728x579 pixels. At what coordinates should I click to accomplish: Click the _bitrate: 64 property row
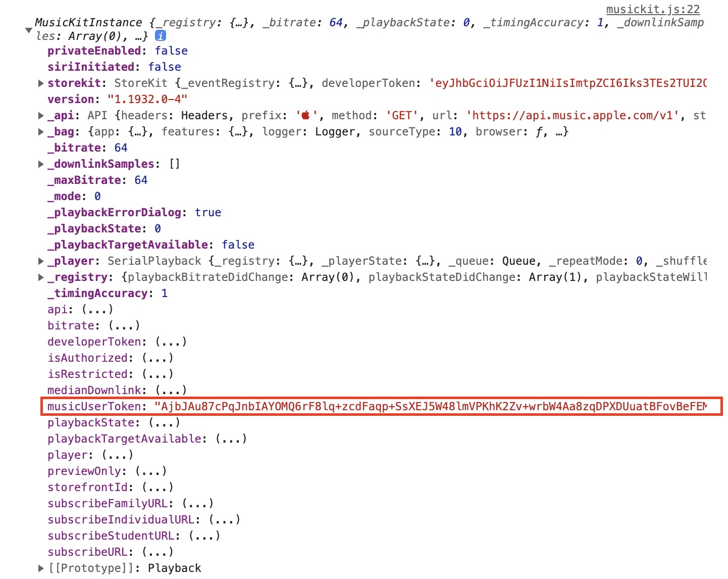[87, 148]
